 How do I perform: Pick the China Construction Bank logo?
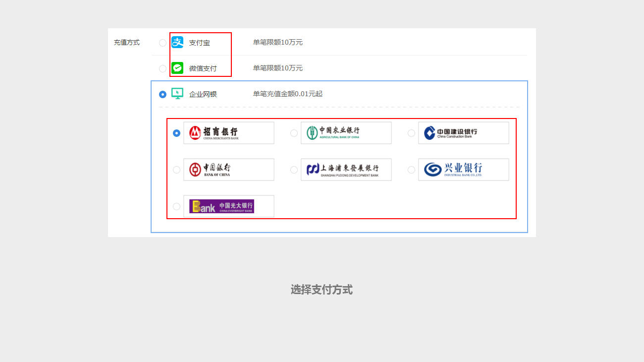click(x=463, y=133)
